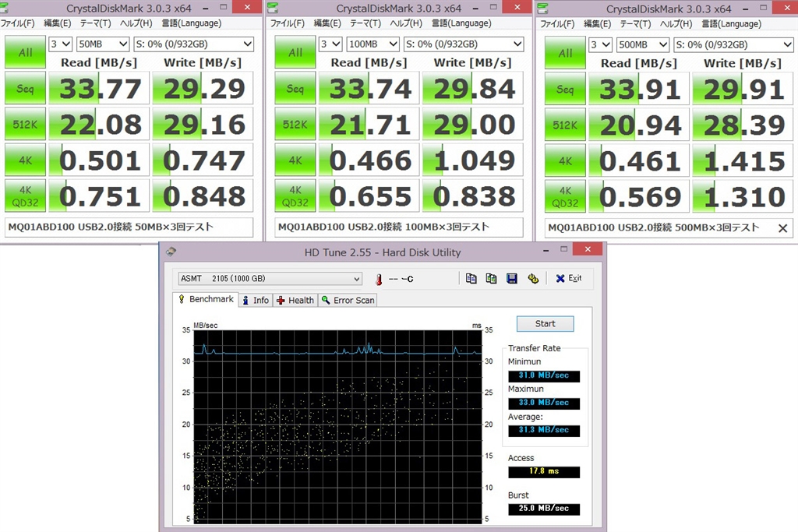Click X button in 500MB comment field
This screenshot has width=798, height=532.
coord(782,228)
